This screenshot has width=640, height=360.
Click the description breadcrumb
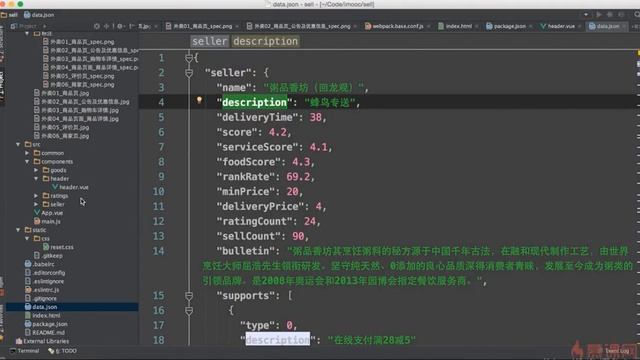(x=266, y=41)
